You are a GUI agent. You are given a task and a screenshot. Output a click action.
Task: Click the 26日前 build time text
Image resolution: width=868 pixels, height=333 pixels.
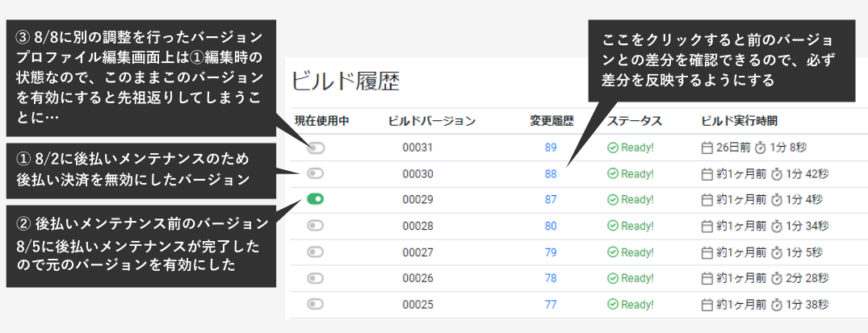click(733, 148)
